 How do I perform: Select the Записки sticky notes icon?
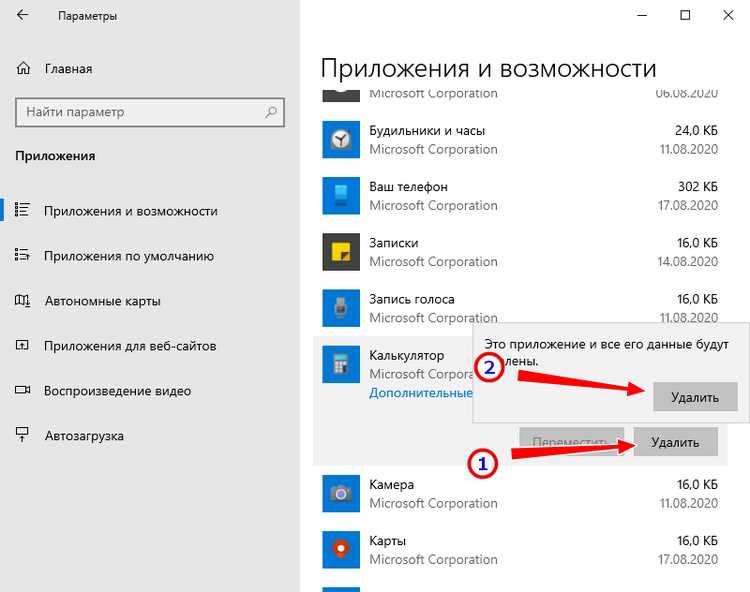[341, 252]
